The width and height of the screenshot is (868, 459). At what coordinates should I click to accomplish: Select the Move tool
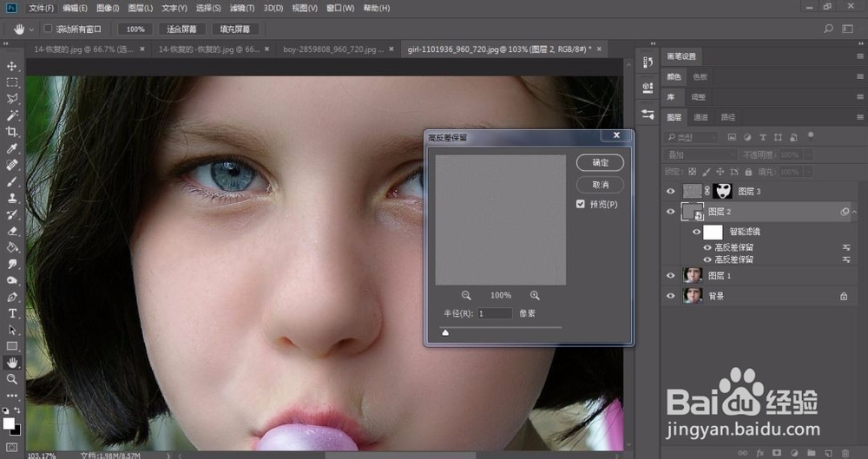(11, 66)
